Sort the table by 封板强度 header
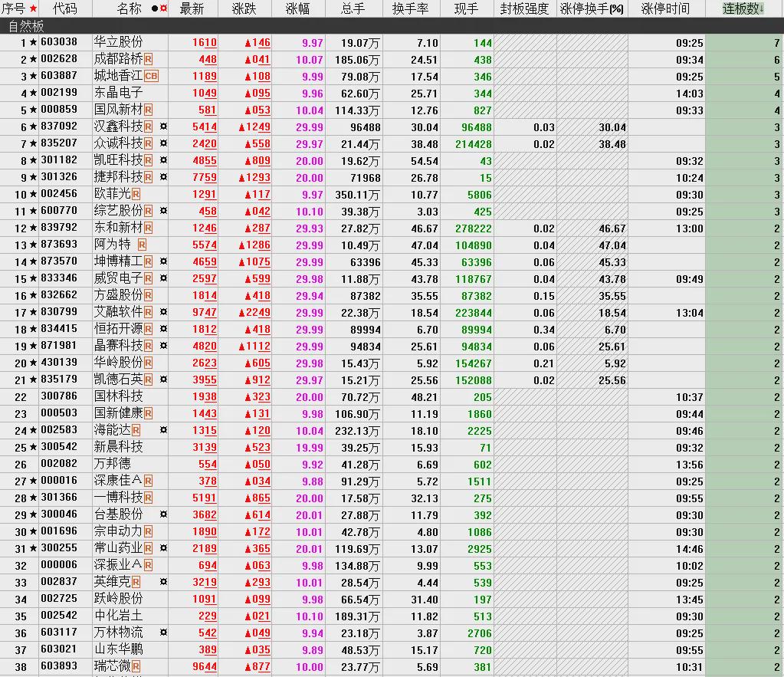The width and height of the screenshot is (784, 677). (x=524, y=8)
